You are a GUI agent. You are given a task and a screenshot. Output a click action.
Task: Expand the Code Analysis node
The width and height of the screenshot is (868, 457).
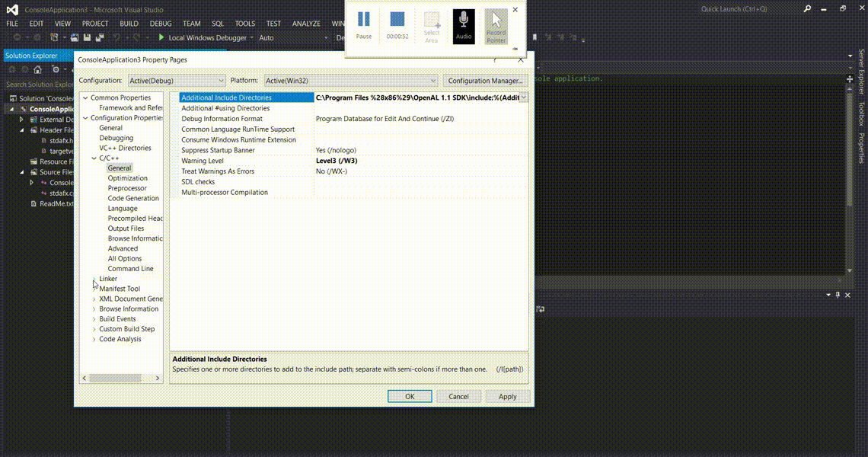[x=94, y=339]
